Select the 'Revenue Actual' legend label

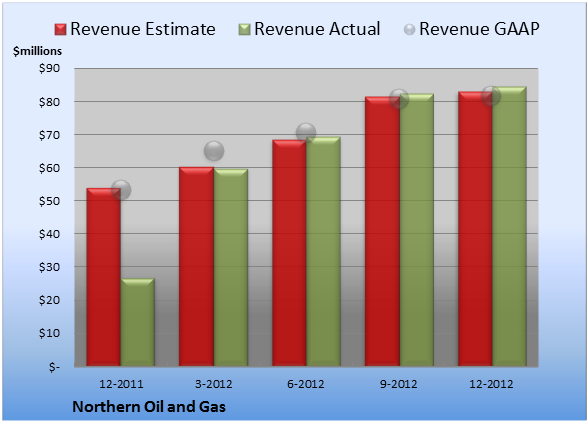click(317, 29)
